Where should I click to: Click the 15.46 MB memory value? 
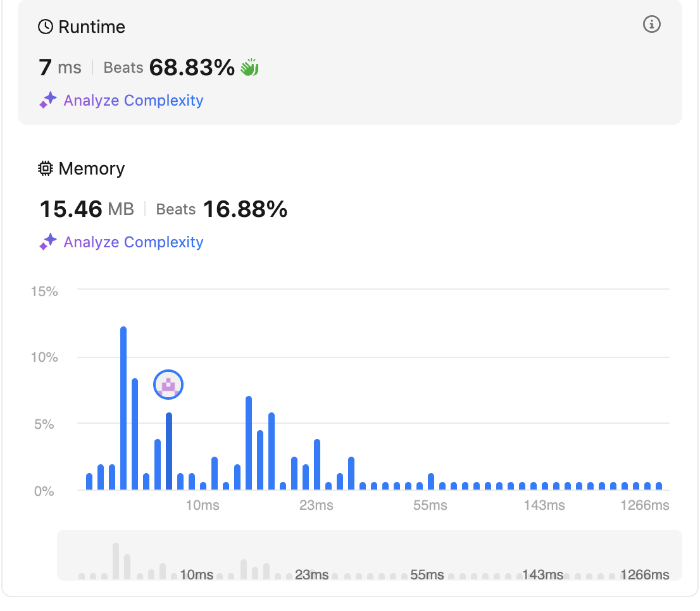click(x=87, y=209)
